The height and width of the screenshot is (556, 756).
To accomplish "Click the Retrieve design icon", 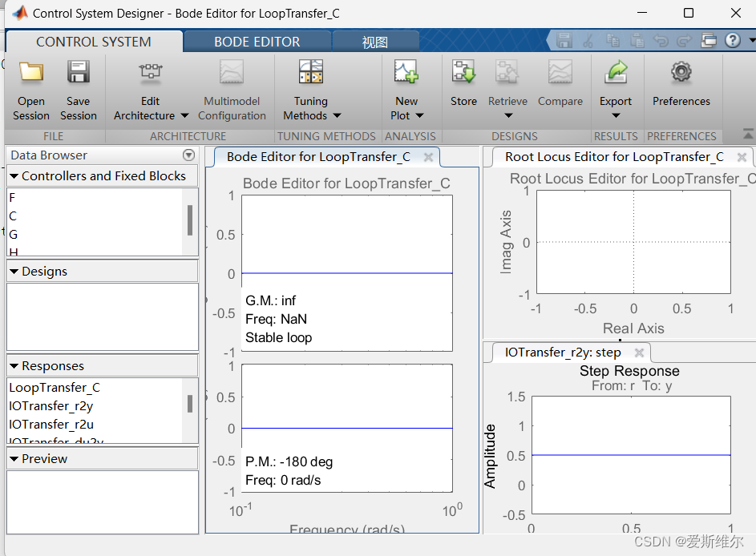I will click(507, 72).
